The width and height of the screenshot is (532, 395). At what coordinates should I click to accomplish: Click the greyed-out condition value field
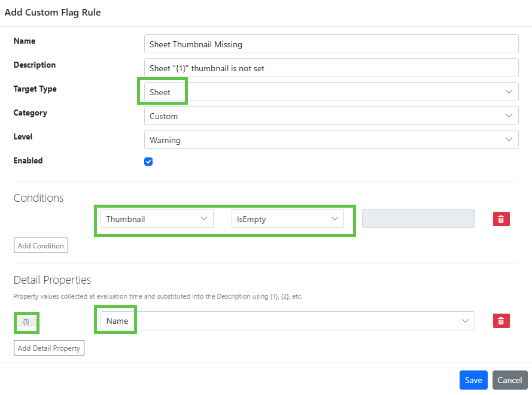click(x=418, y=219)
